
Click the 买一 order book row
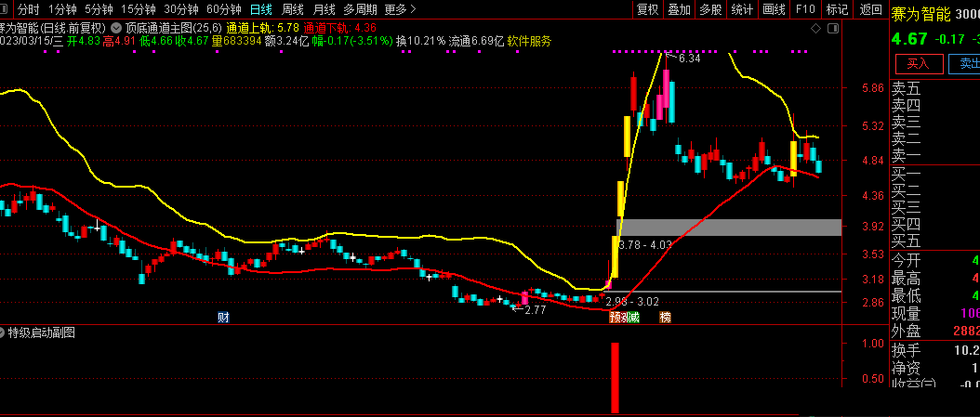click(x=935, y=175)
